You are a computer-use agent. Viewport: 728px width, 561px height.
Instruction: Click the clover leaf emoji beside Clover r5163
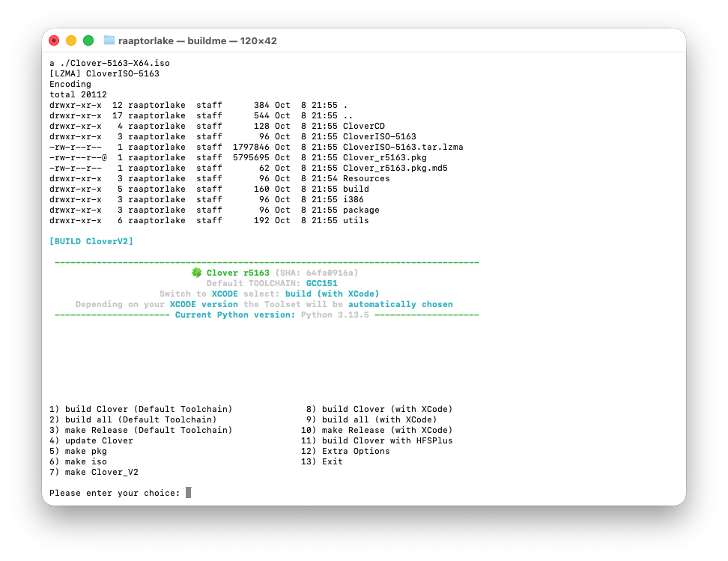coord(197,273)
